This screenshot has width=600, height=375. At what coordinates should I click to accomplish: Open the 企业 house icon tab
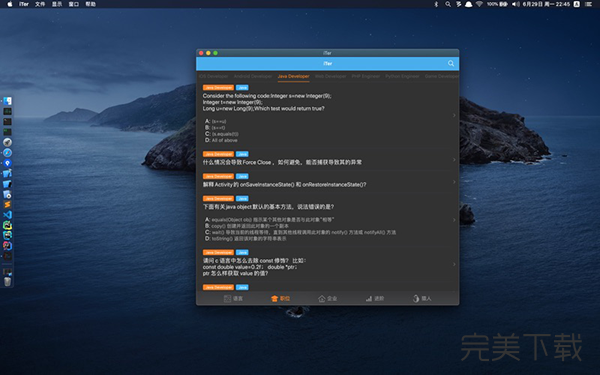click(321, 298)
